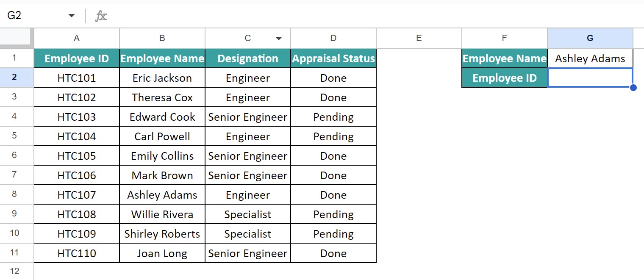The width and height of the screenshot is (644, 280).
Task: Open the Name Box dropdown arrow
Action: [71, 16]
